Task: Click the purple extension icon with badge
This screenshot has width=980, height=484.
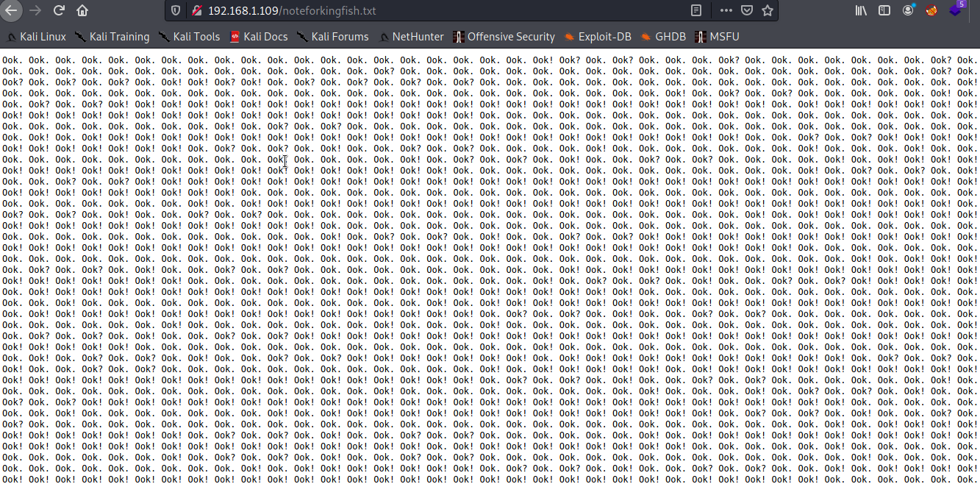Action: point(955,10)
